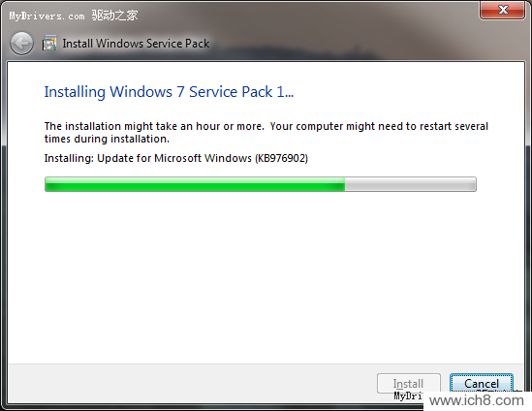Viewport: 532px width, 411px height.
Task: Click the www.ich8.com watermark
Action: pyautogui.click(x=477, y=400)
